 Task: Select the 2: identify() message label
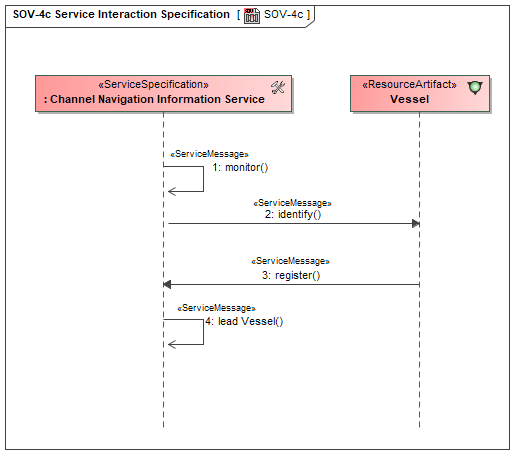[x=293, y=214]
